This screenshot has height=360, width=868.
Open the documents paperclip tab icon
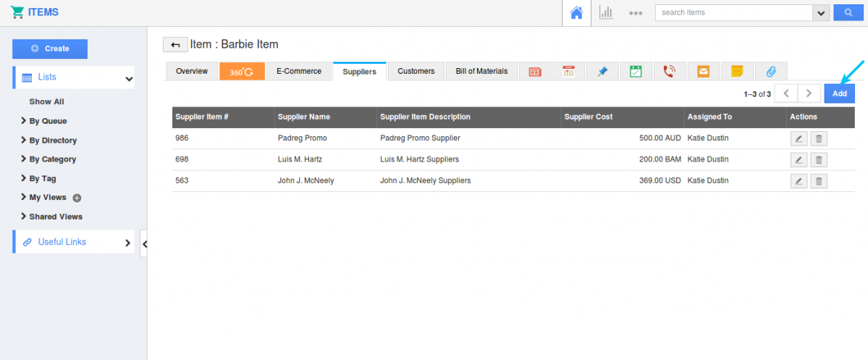(x=771, y=72)
